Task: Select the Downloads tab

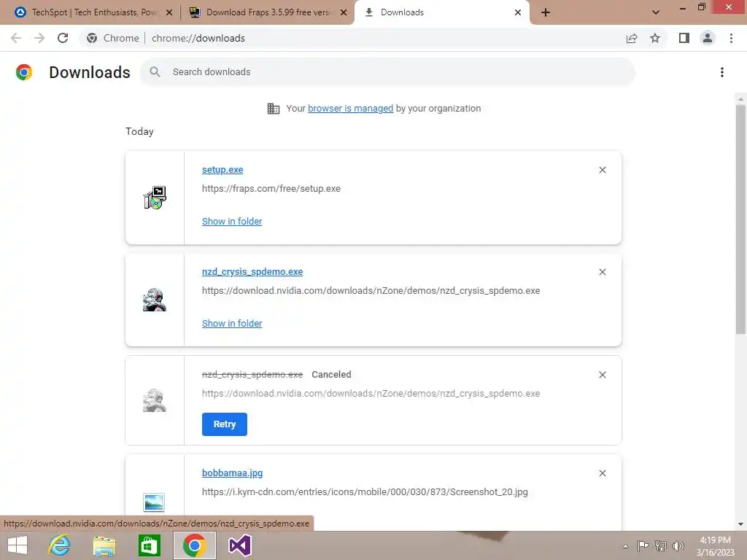Action: (x=442, y=12)
